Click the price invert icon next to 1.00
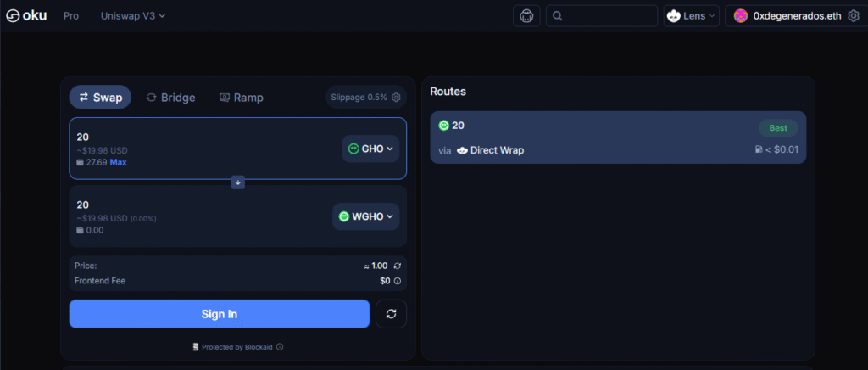Screen dimensions: 868x370 click(398, 266)
